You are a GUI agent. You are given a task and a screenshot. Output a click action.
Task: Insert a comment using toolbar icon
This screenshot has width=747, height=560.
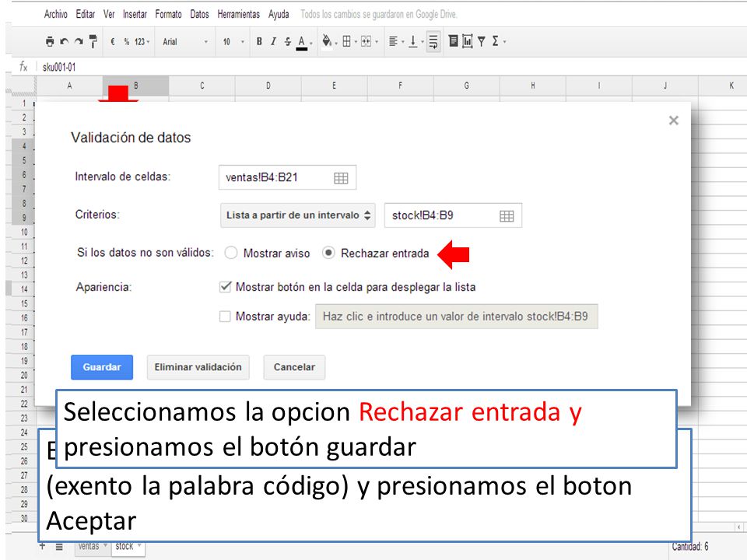click(453, 41)
